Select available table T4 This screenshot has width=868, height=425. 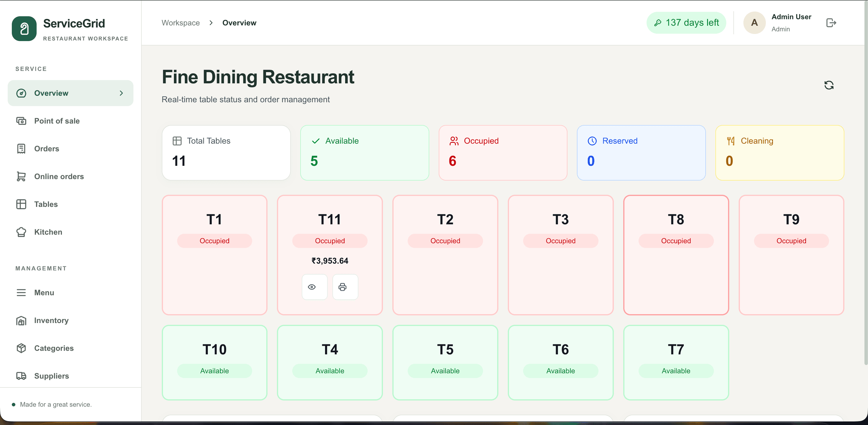tap(330, 363)
